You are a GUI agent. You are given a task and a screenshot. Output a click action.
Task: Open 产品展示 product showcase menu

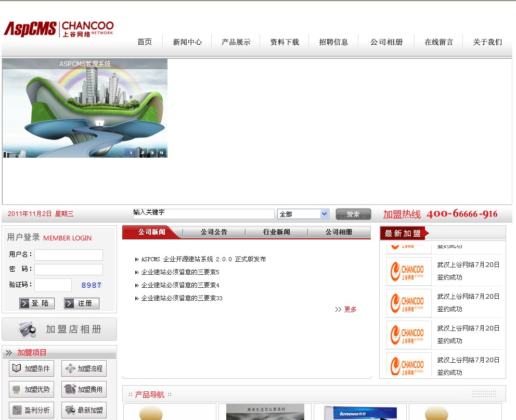[x=236, y=42]
